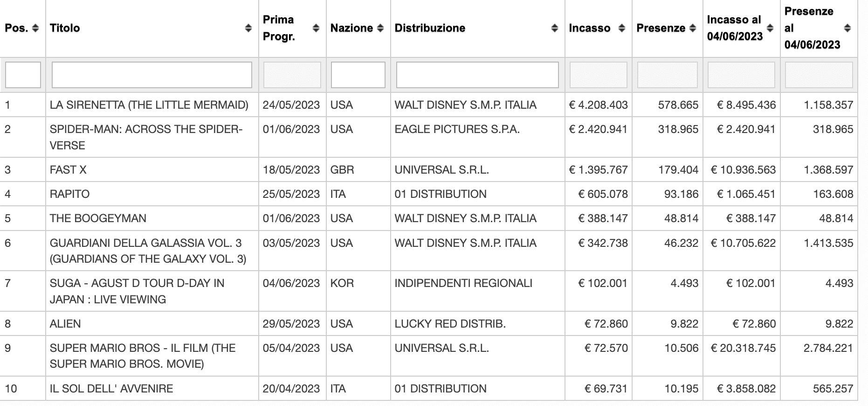Sort by Titolo column arrows
The height and width of the screenshot is (406, 868).
pos(248,28)
